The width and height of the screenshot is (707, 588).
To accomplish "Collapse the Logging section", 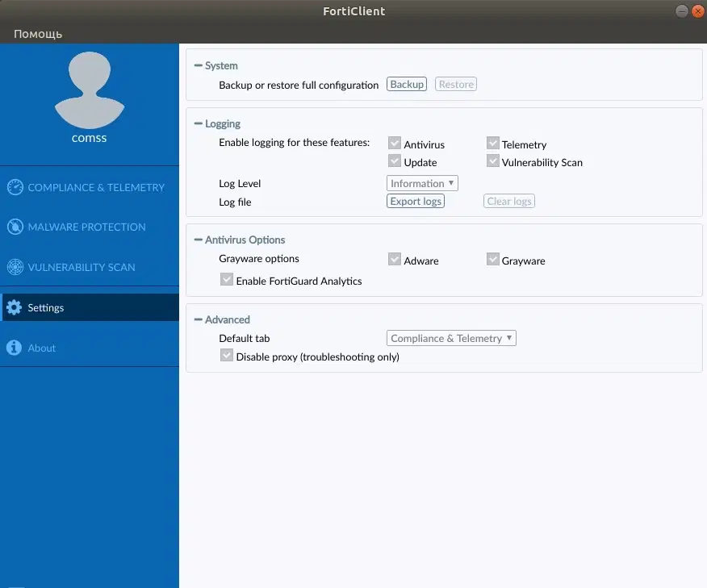I will (x=198, y=123).
